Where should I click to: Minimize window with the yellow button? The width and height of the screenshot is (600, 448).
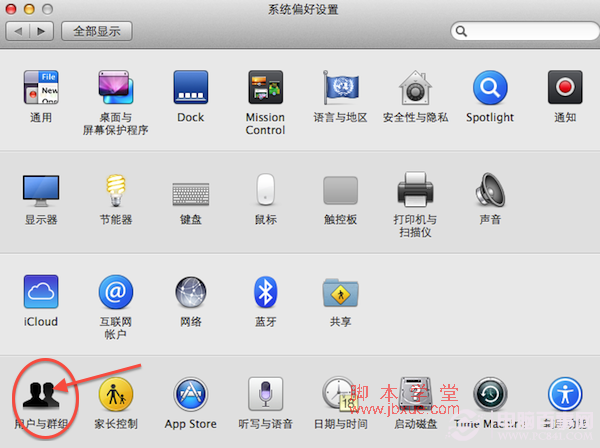[29, 9]
